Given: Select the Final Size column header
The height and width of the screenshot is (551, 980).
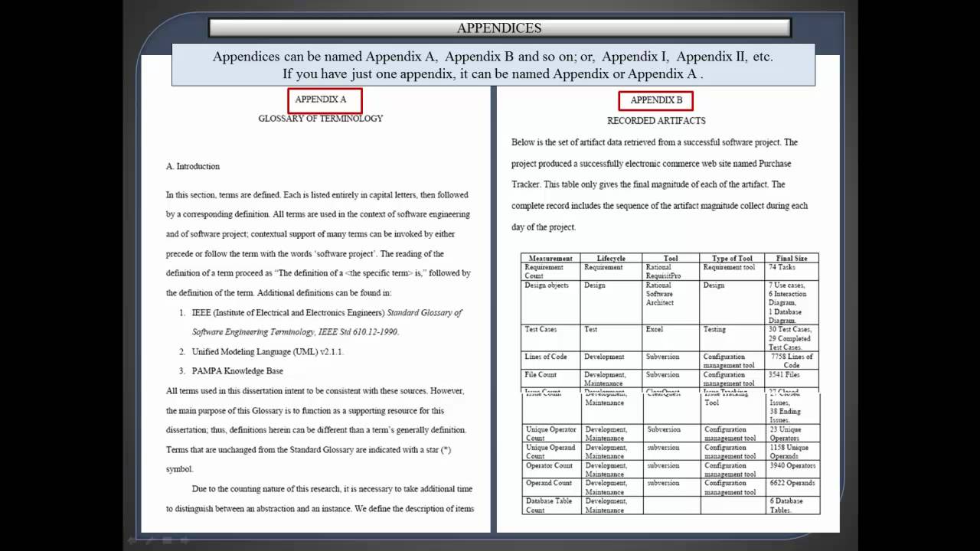Looking at the screenshot, I should tap(791, 258).
